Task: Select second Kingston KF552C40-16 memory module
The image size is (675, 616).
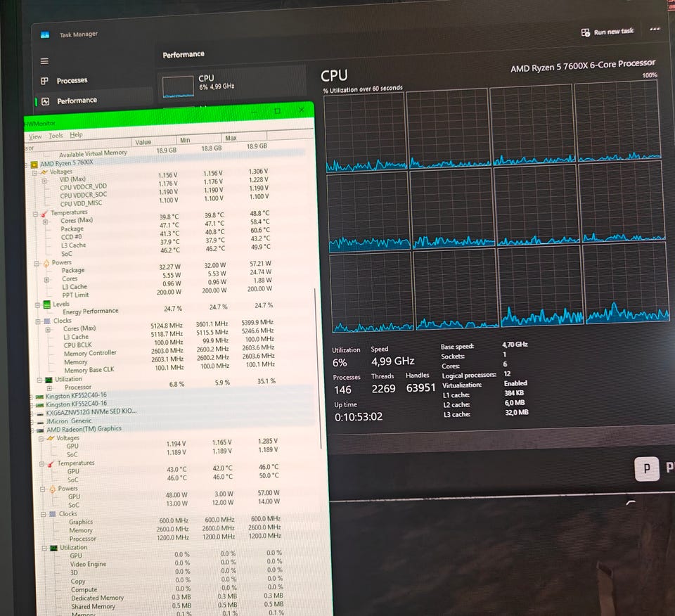Action: (76, 404)
